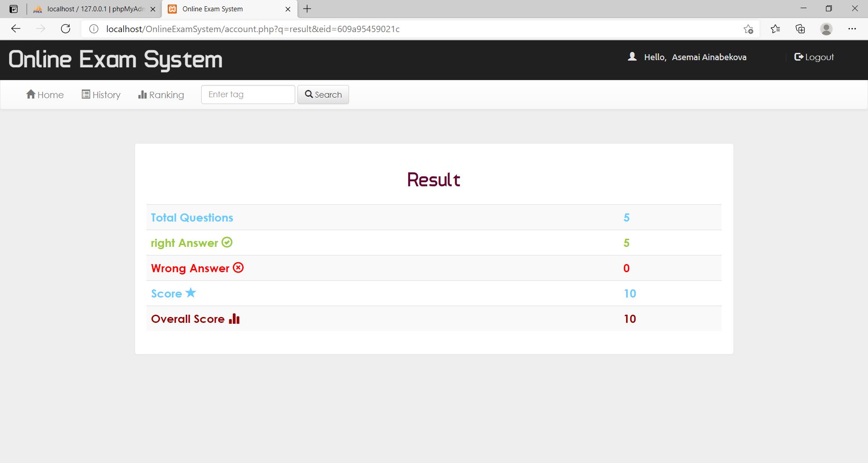Image resolution: width=868 pixels, height=463 pixels.
Task: Open the History page
Action: [x=101, y=94]
